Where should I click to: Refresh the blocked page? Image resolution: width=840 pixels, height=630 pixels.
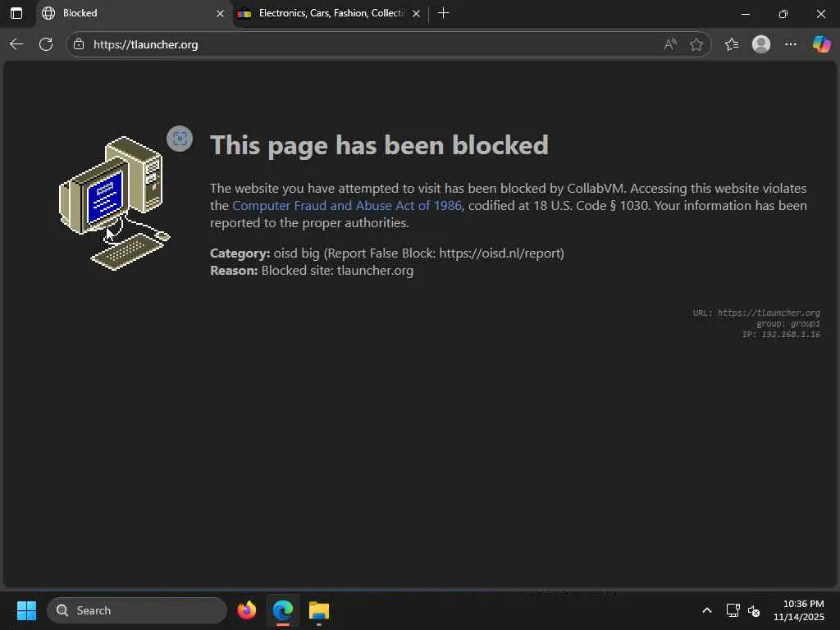(46, 44)
